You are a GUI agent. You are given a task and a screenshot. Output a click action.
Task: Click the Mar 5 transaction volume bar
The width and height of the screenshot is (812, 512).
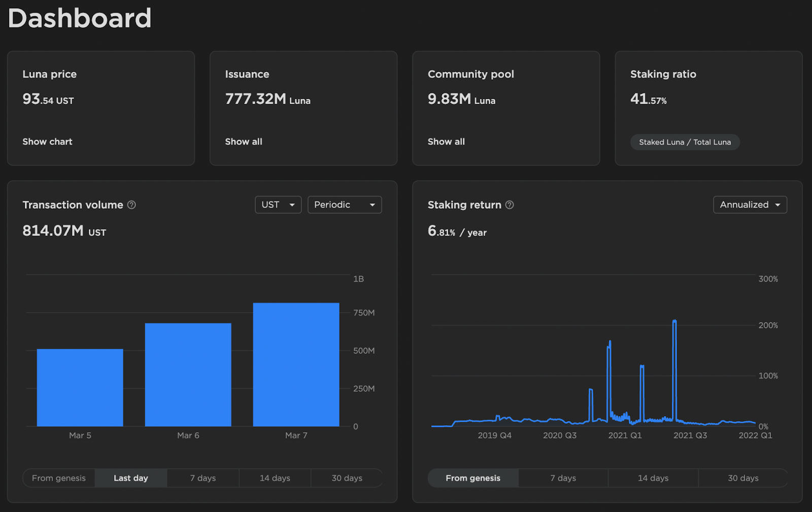coord(80,388)
